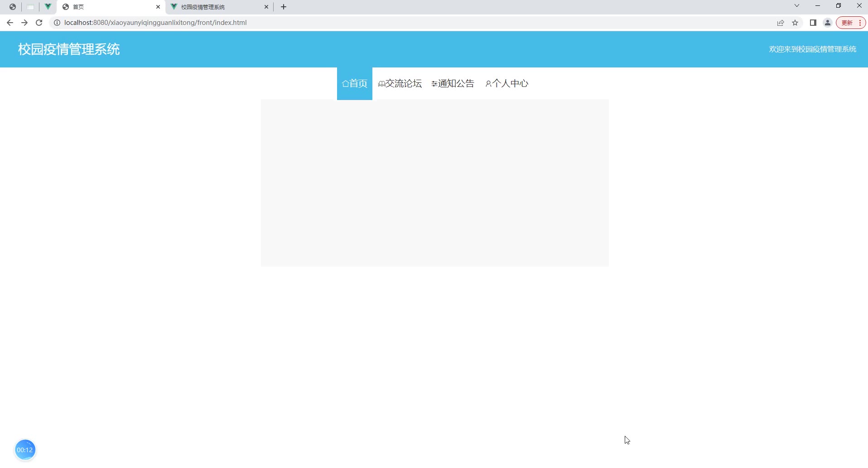Open the 首页 navigation menu item
The height and width of the screenshot is (468, 868).
pyautogui.click(x=355, y=84)
